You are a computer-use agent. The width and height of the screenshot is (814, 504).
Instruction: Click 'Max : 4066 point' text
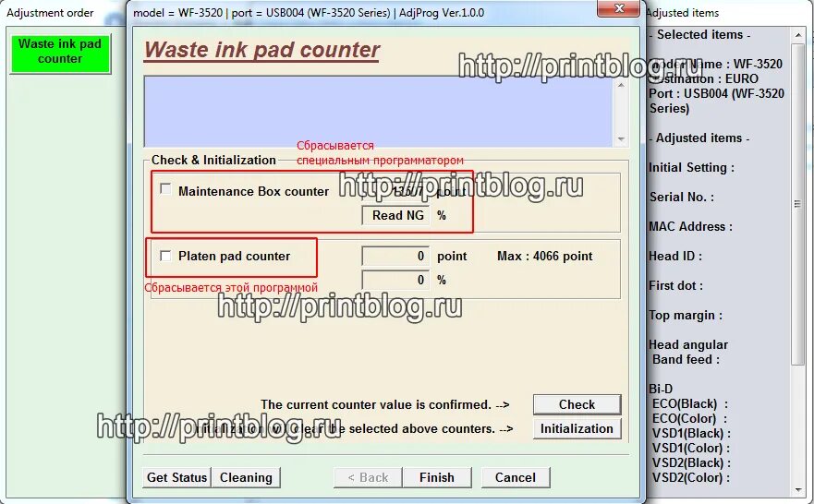click(544, 256)
